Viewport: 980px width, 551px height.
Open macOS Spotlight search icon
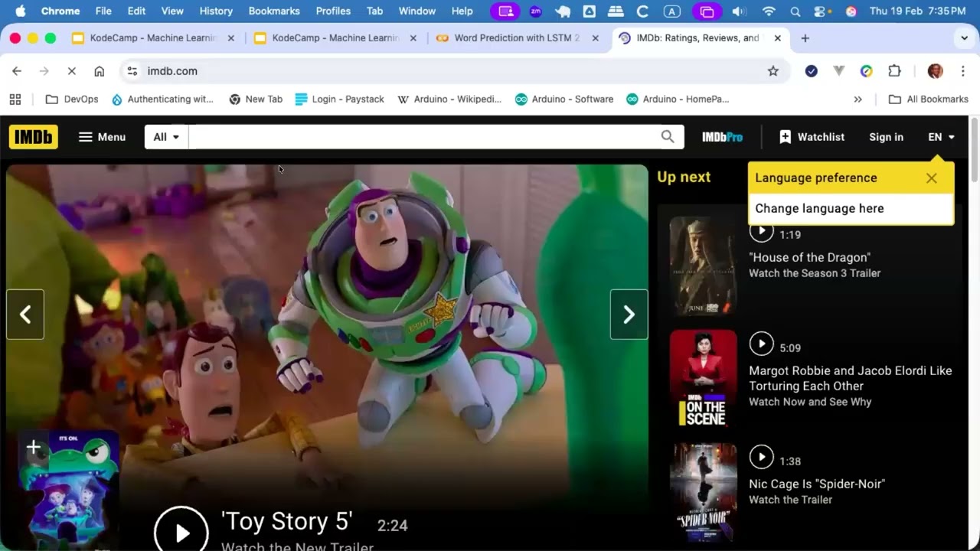pyautogui.click(x=795, y=11)
